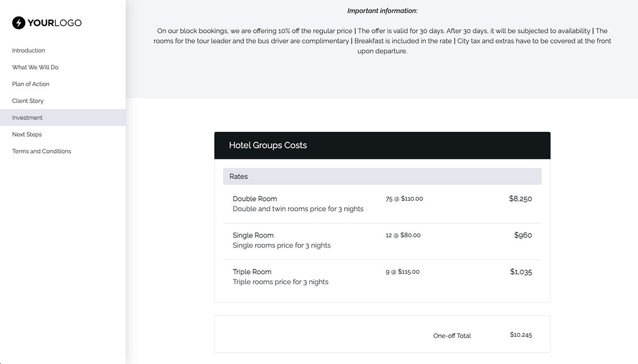Select the $960 Single Room price
The width and height of the screenshot is (638, 364).
[523, 235]
